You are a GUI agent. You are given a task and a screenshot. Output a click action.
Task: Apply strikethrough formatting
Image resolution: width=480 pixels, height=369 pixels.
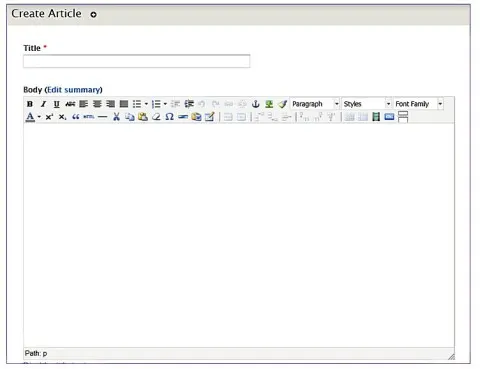70,104
